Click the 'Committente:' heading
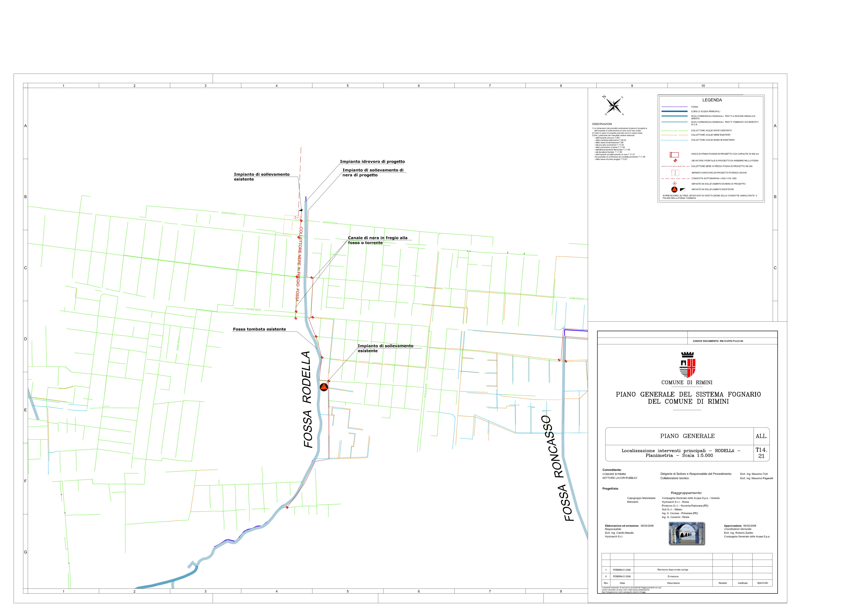The image size is (853, 616). point(612,470)
